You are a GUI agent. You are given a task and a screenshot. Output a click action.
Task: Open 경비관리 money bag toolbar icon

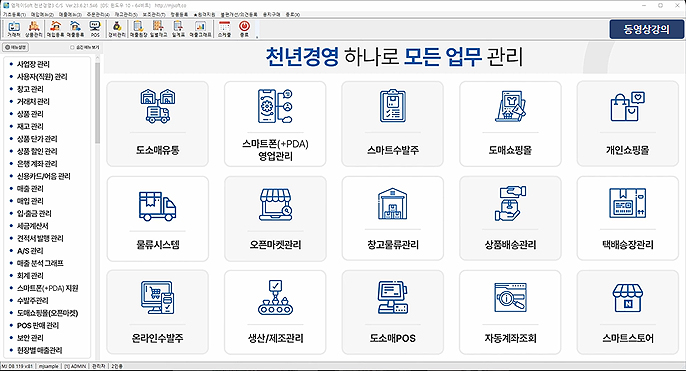pyautogui.click(x=117, y=29)
